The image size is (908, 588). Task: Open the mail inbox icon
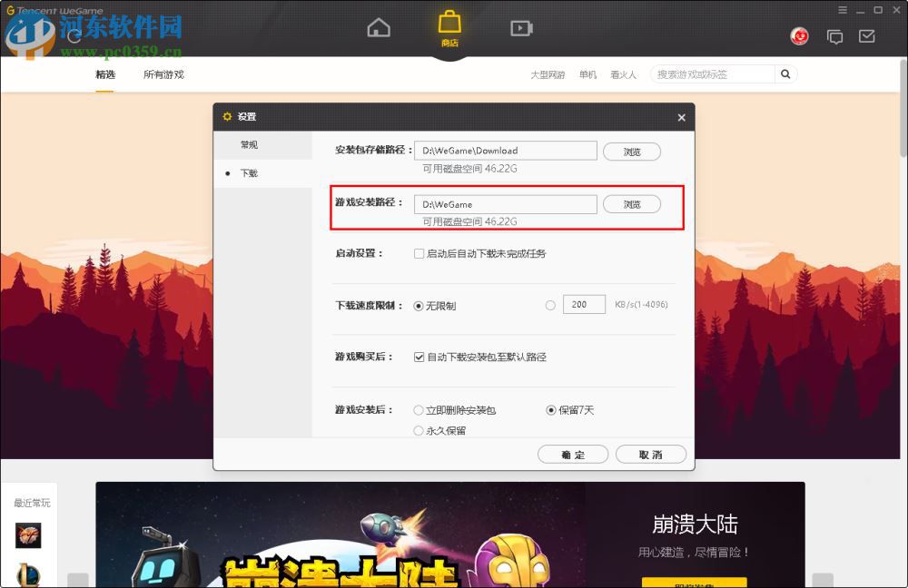pos(865,36)
